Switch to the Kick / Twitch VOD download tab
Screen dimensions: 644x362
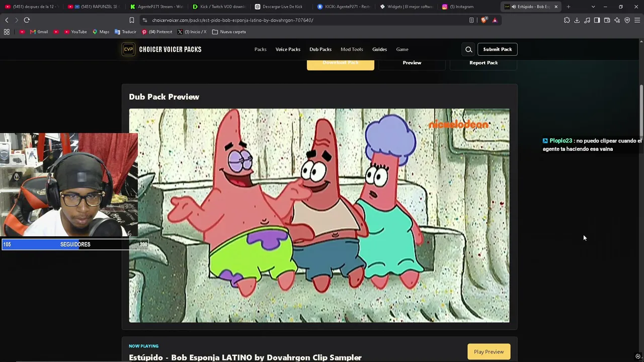219,7
